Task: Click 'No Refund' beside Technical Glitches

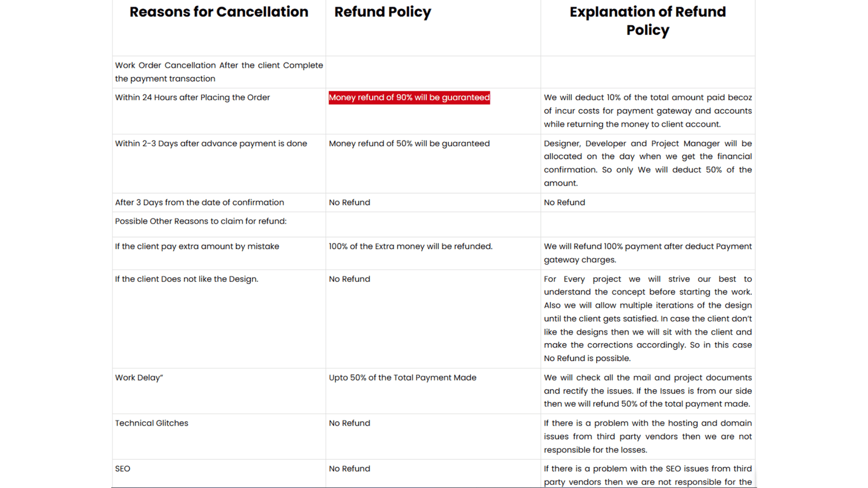Action: pyautogui.click(x=349, y=423)
